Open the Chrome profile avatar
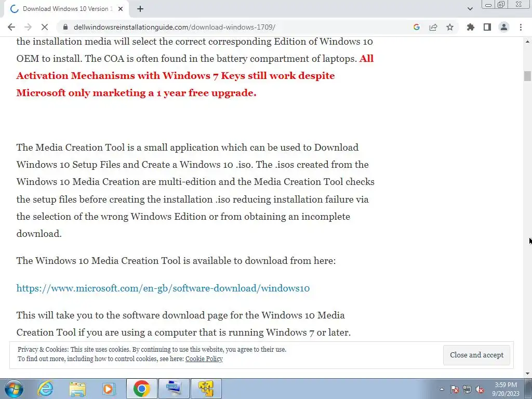Viewport: 532px width, 399px height. tap(504, 27)
